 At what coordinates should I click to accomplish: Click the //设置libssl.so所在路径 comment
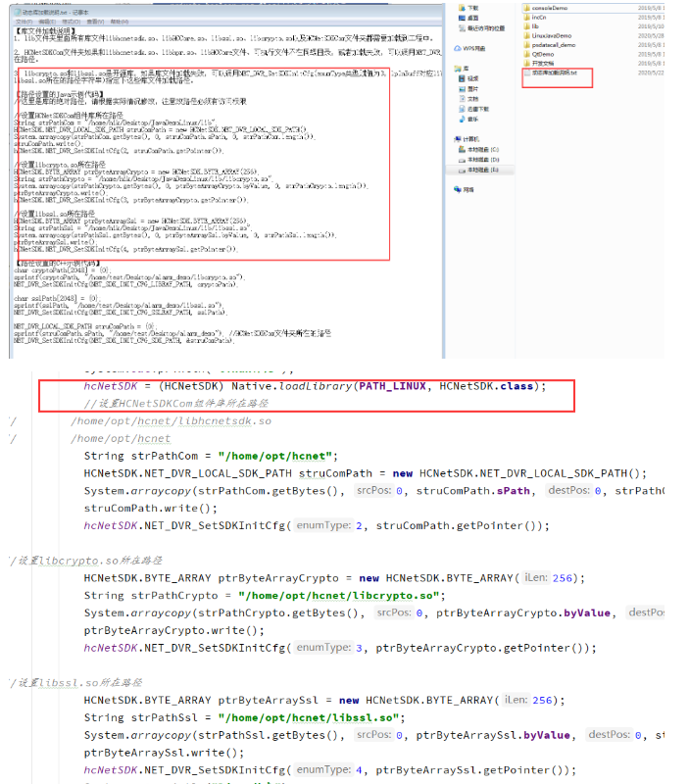pyautogui.click(x=75, y=682)
